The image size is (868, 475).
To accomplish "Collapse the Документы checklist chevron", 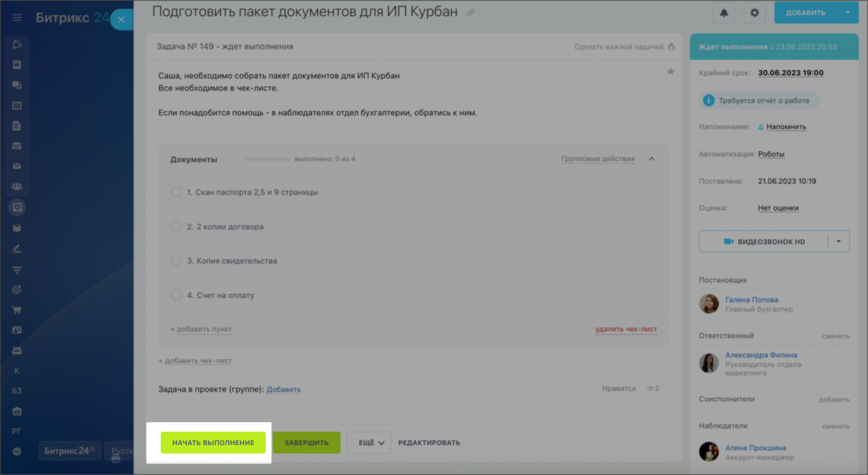I will point(652,159).
